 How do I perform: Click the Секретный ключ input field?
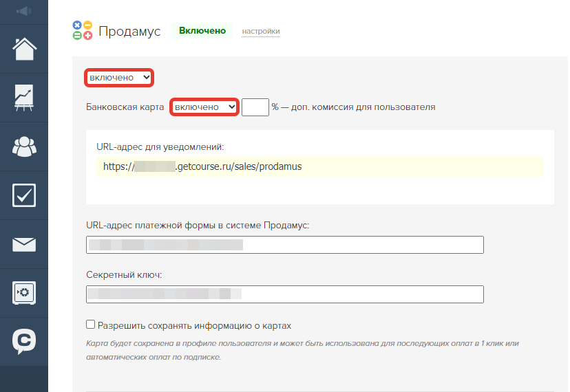(x=284, y=294)
